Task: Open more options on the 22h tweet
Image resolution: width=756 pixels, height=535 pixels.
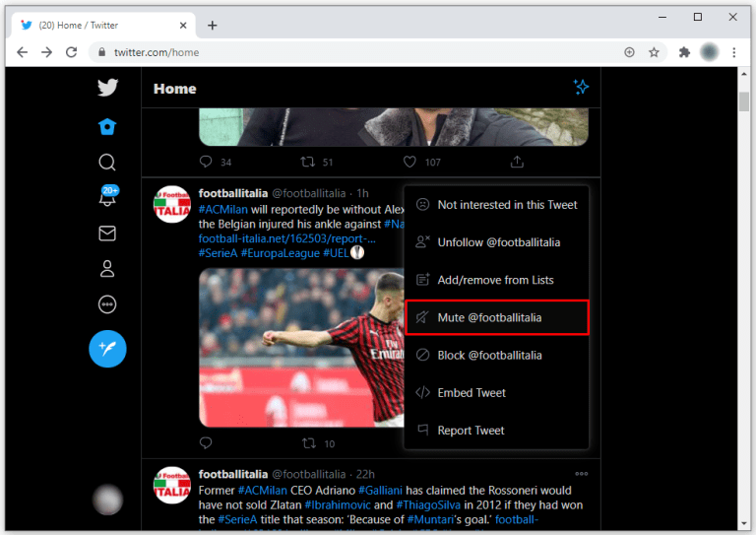Action: click(582, 474)
